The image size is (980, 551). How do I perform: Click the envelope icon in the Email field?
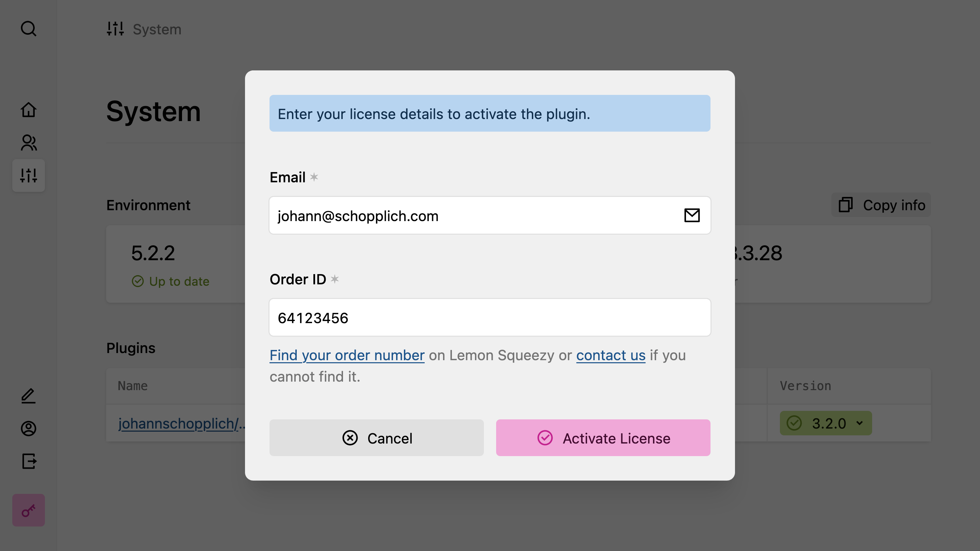tap(692, 215)
